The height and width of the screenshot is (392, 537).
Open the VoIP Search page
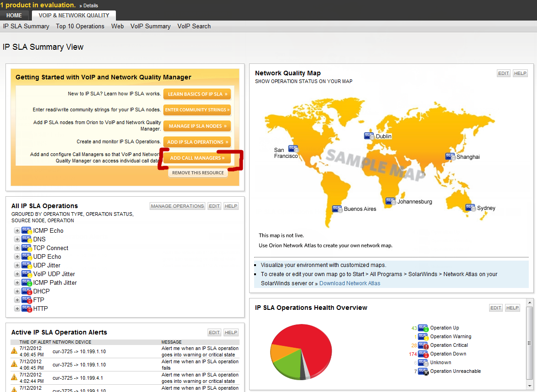pos(194,26)
